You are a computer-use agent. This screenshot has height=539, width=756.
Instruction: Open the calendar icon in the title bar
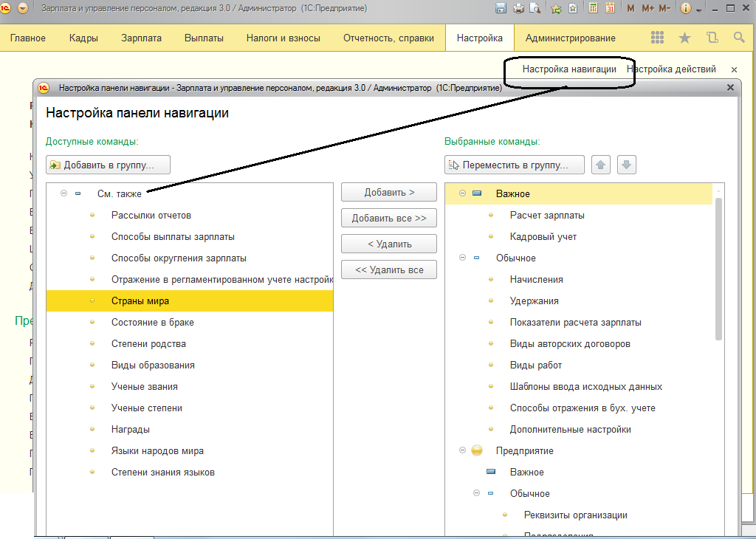(611, 9)
